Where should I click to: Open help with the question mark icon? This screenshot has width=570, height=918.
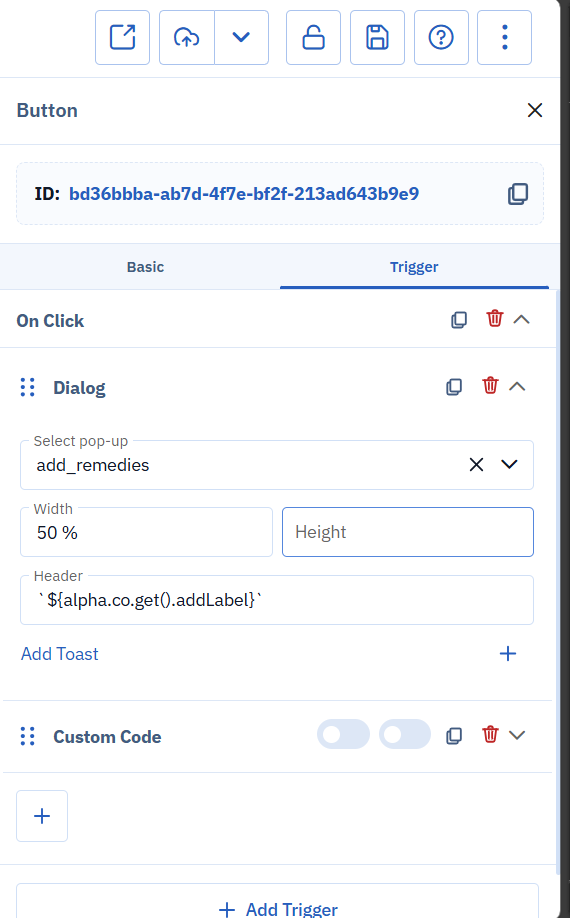[441, 37]
